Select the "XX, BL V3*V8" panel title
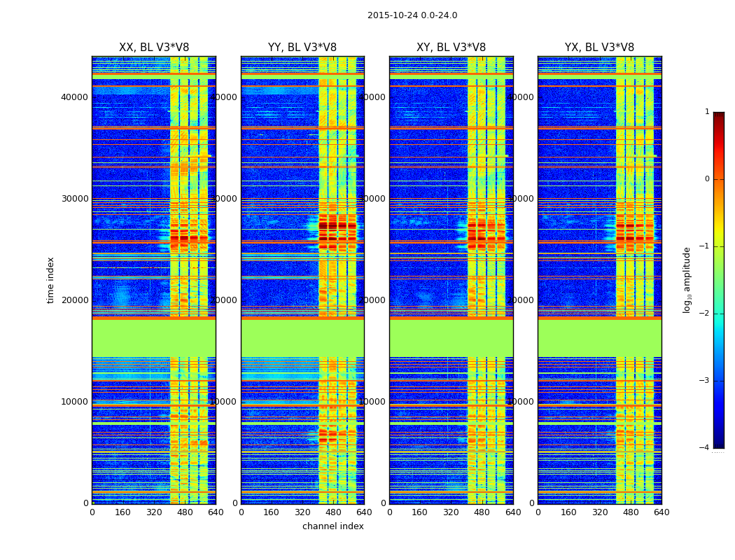 [x=154, y=48]
